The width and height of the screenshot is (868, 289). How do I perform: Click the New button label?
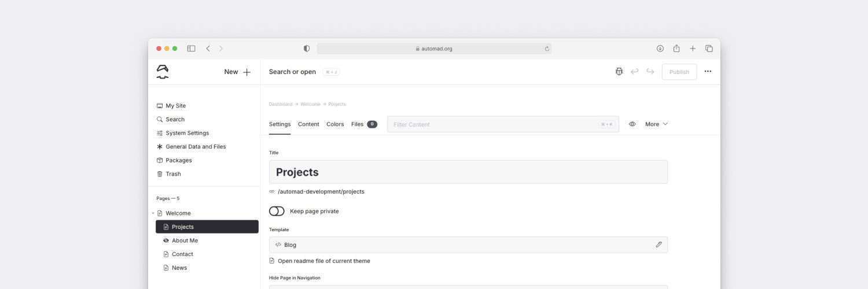coord(231,72)
